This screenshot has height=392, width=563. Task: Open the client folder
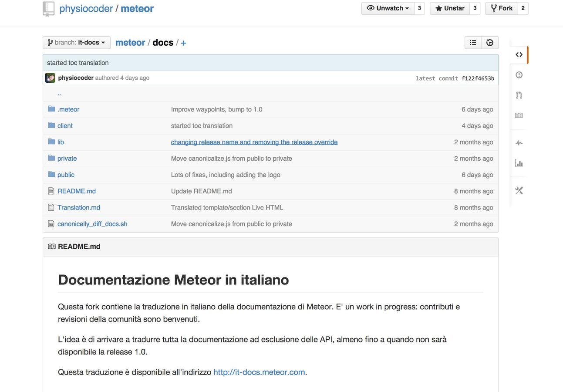65,126
